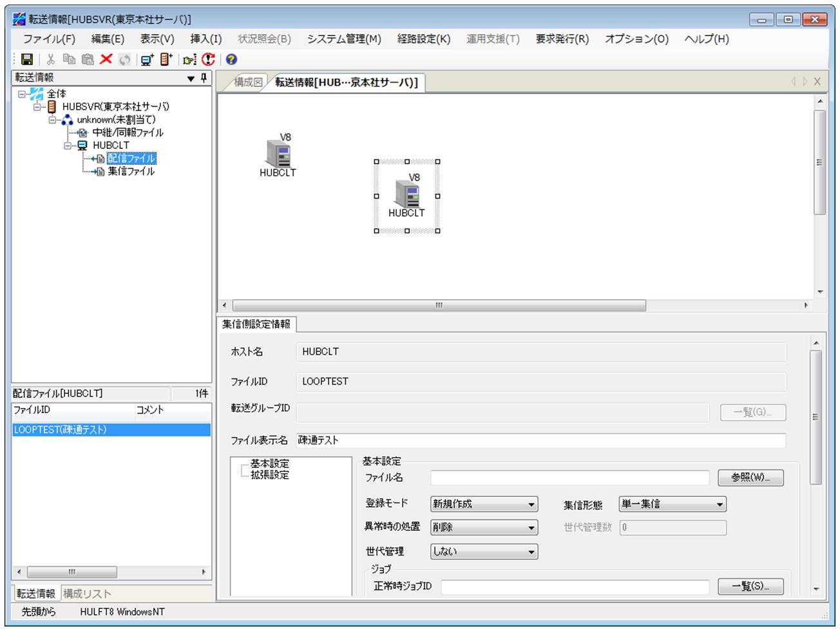Open the ヘルプ(H) menu
Image resolution: width=840 pixels, height=631 pixels.
(707, 39)
